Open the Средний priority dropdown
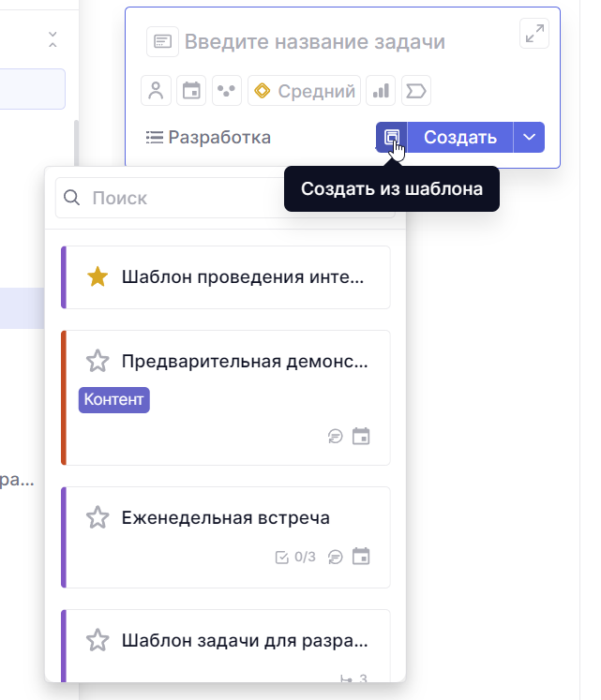Image resolution: width=601 pixels, height=700 pixels. pyautogui.click(x=305, y=91)
